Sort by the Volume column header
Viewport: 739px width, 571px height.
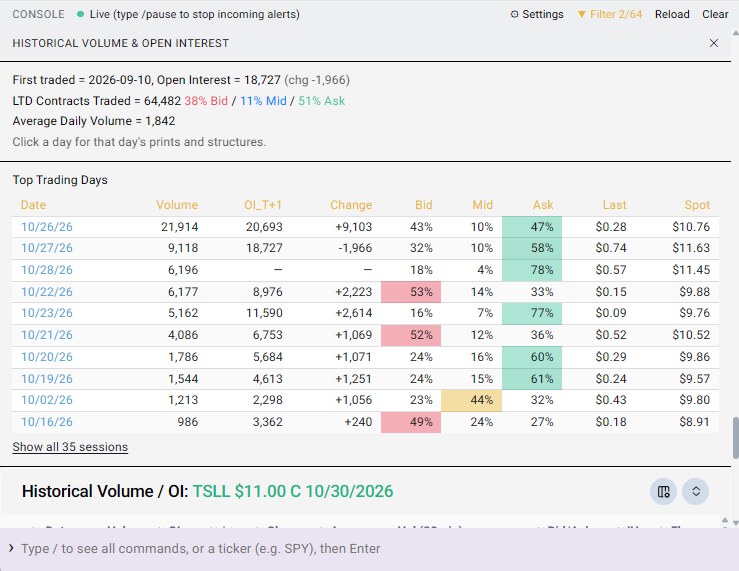click(177, 205)
